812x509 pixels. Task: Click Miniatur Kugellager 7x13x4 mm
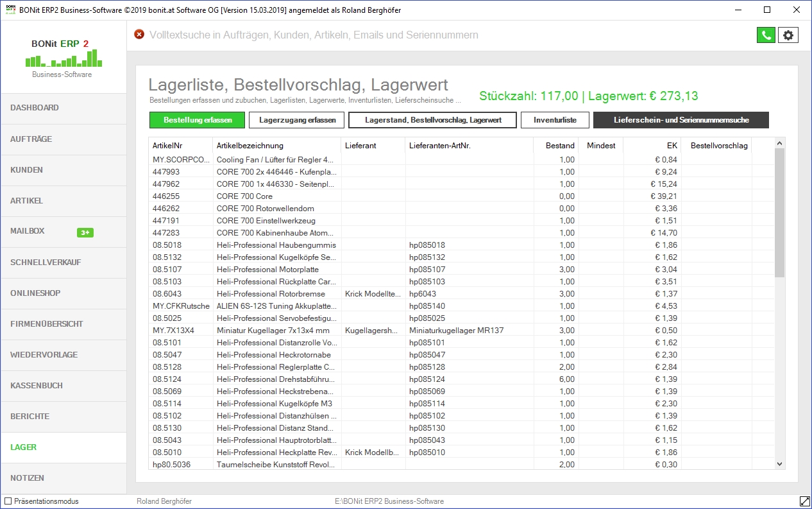coord(273,330)
